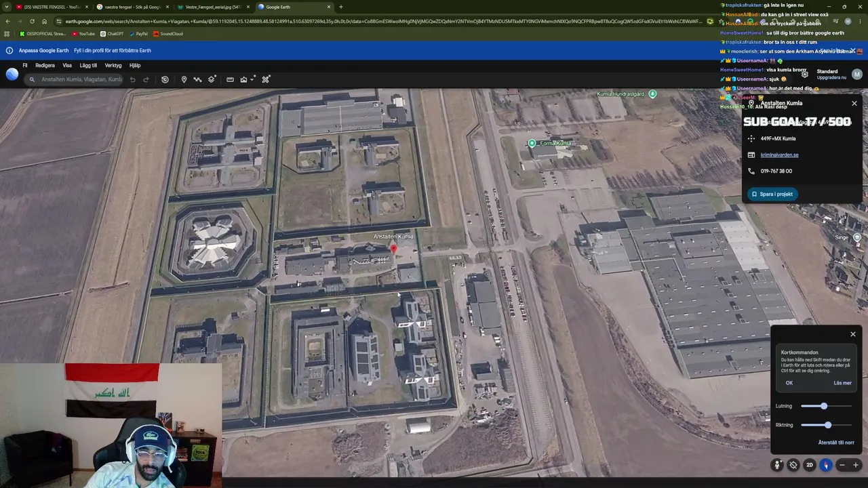Open the DESPOFFICIAL Stream bookmark
This screenshot has height=488, width=868.
pyautogui.click(x=43, y=34)
